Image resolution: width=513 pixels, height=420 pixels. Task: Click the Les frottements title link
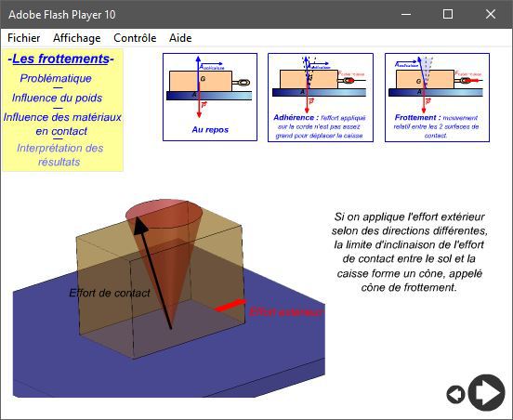(x=60, y=59)
